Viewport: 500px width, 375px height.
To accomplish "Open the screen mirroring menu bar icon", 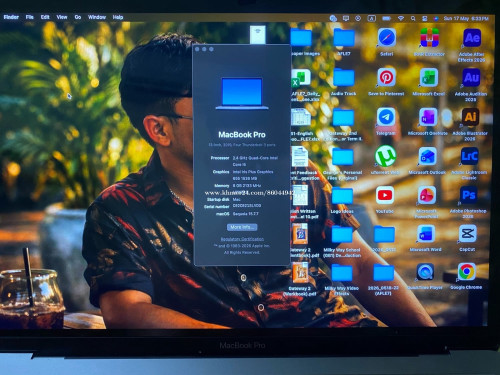I will coord(346,19).
